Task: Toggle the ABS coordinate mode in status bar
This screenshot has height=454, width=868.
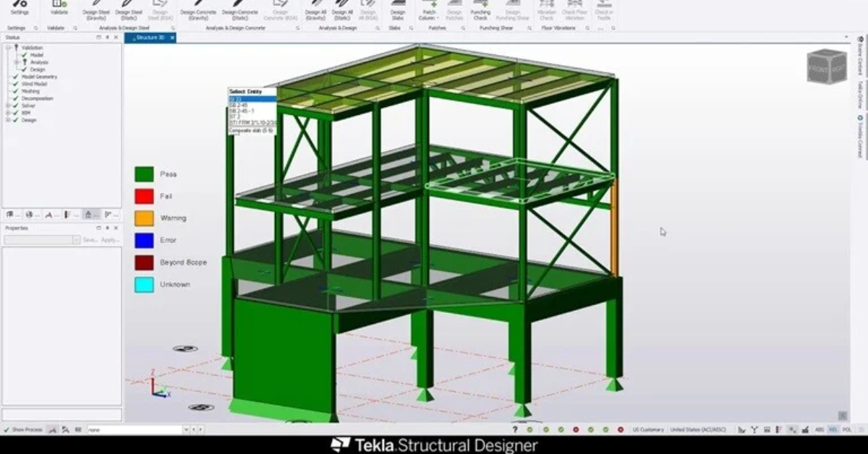Action: coord(820,429)
